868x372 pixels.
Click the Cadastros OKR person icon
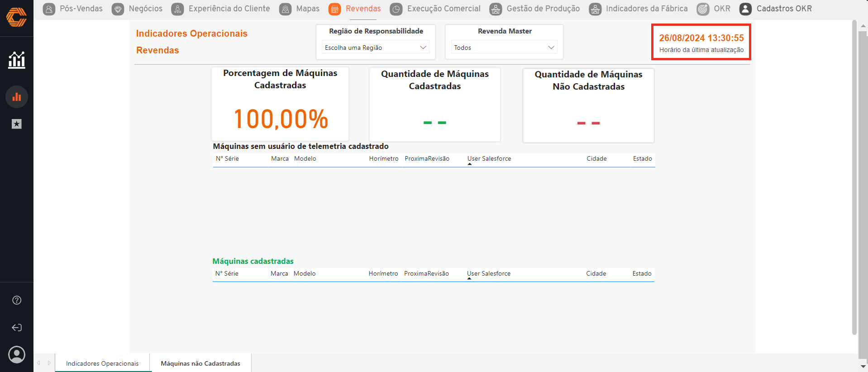click(745, 9)
